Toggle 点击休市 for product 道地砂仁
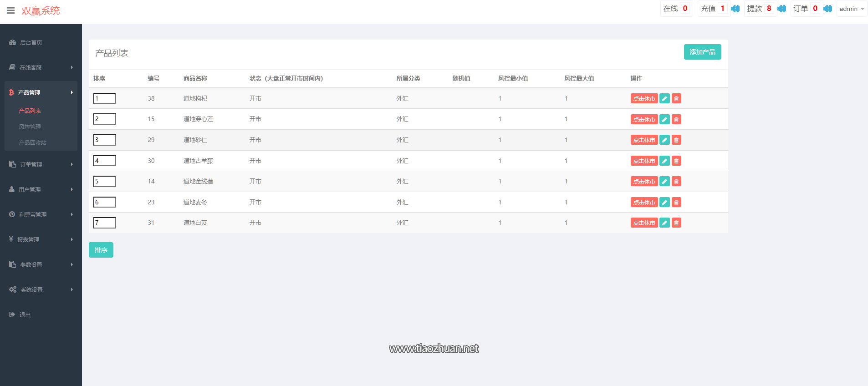 pyautogui.click(x=644, y=140)
